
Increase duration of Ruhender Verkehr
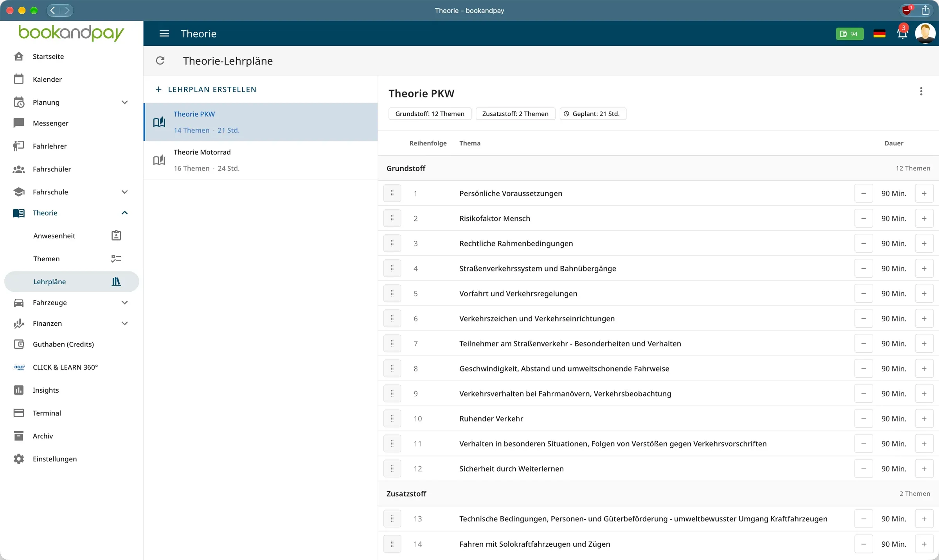924,418
